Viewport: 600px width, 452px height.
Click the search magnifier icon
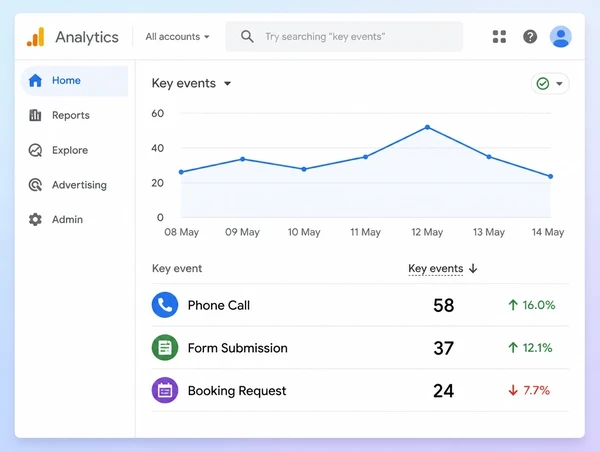click(x=247, y=37)
